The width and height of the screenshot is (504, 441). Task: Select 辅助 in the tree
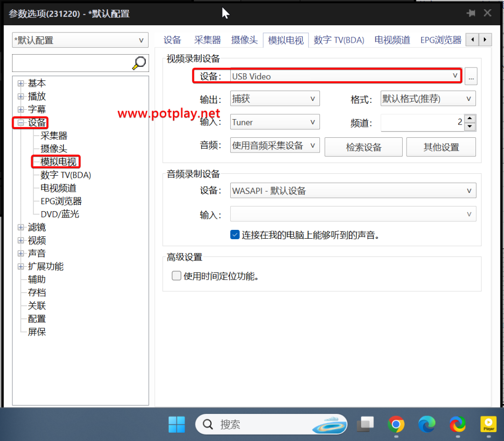tap(36, 280)
